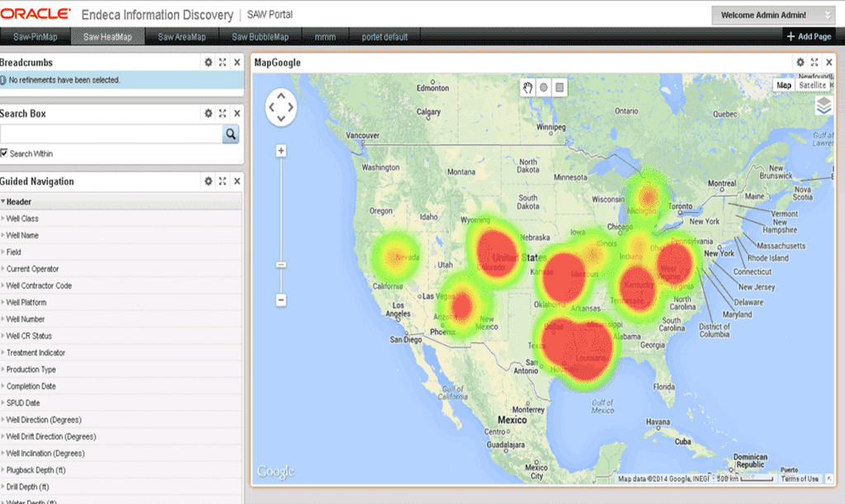The width and height of the screenshot is (845, 504).
Task: Expand the Plugback Depth (ft) refinement
Action: point(3,469)
